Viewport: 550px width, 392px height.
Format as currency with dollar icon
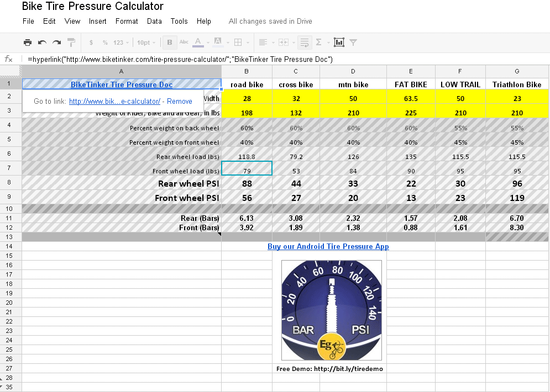click(91, 43)
